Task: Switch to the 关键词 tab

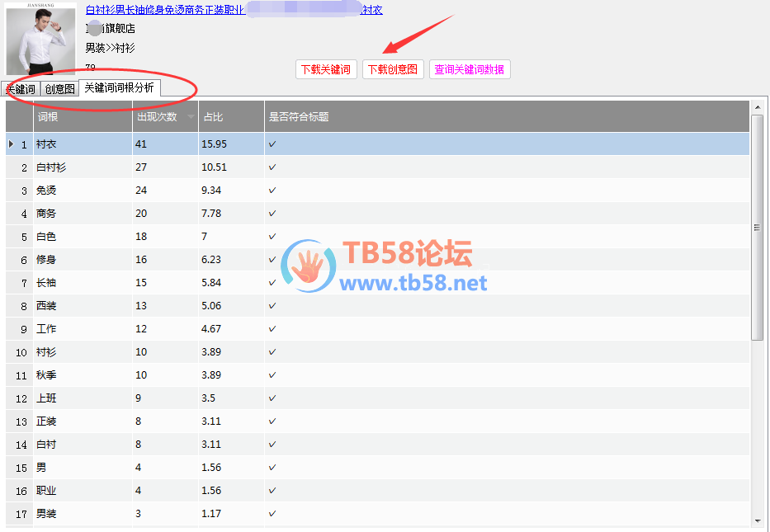Action: pos(20,89)
